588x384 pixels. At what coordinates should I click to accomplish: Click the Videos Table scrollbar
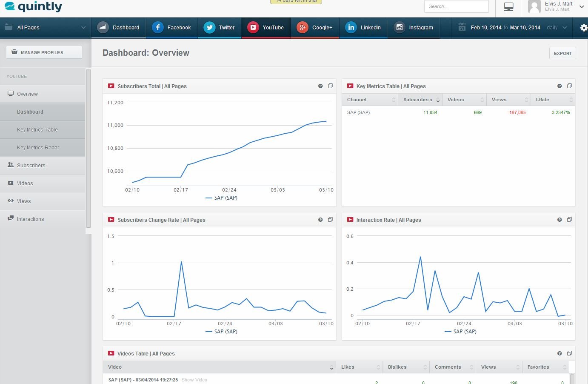572,379
